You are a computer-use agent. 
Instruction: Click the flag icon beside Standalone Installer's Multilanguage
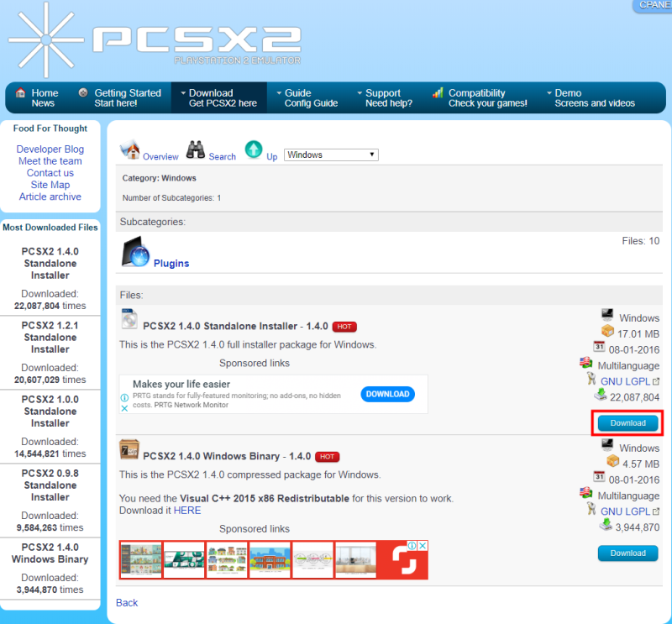coord(585,363)
